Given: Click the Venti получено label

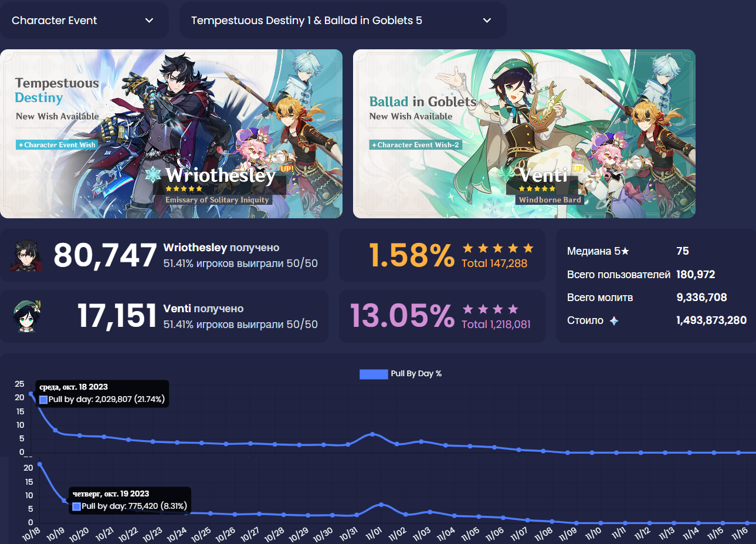Looking at the screenshot, I should 204,309.
